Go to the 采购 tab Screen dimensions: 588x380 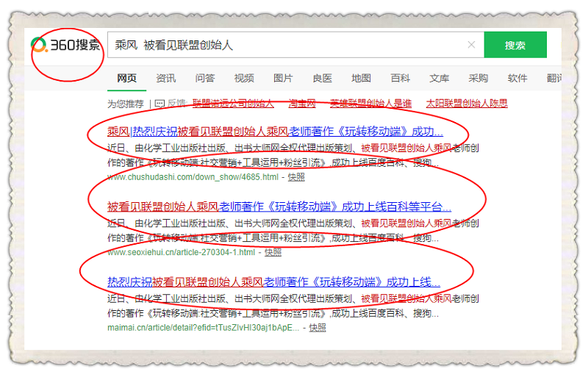478,78
